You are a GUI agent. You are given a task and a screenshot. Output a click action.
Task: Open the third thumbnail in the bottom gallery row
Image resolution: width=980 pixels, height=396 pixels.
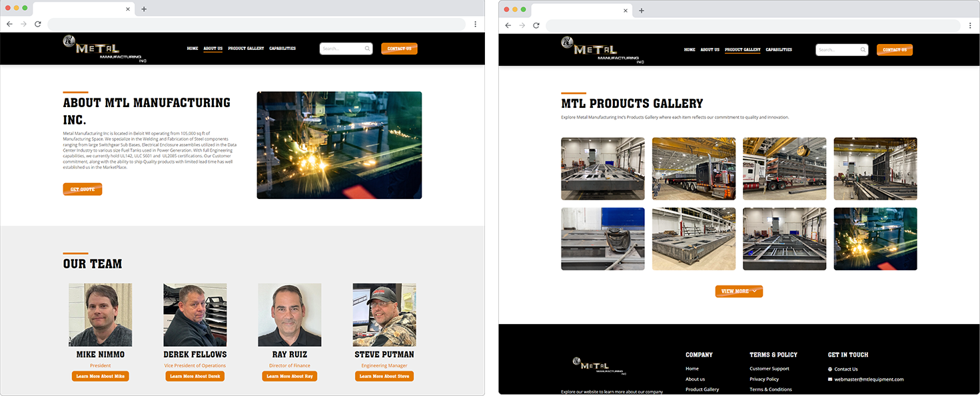[x=785, y=239]
